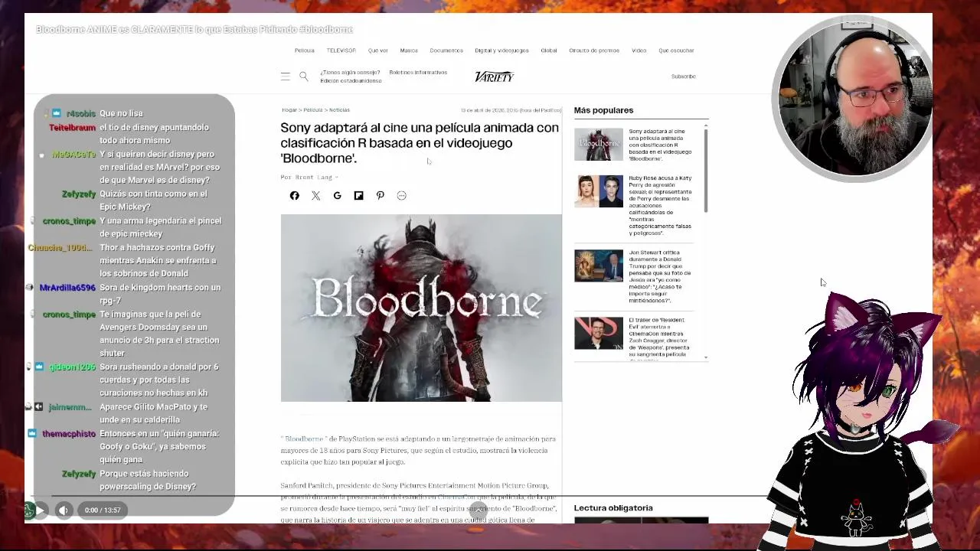
Task: Click the Subscribe link
Action: [x=684, y=77]
